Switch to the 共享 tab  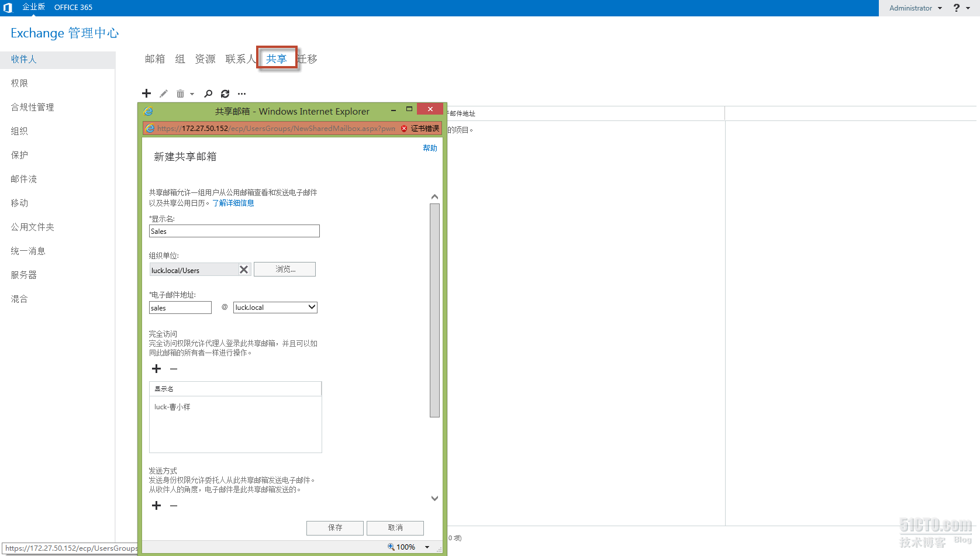[277, 59]
